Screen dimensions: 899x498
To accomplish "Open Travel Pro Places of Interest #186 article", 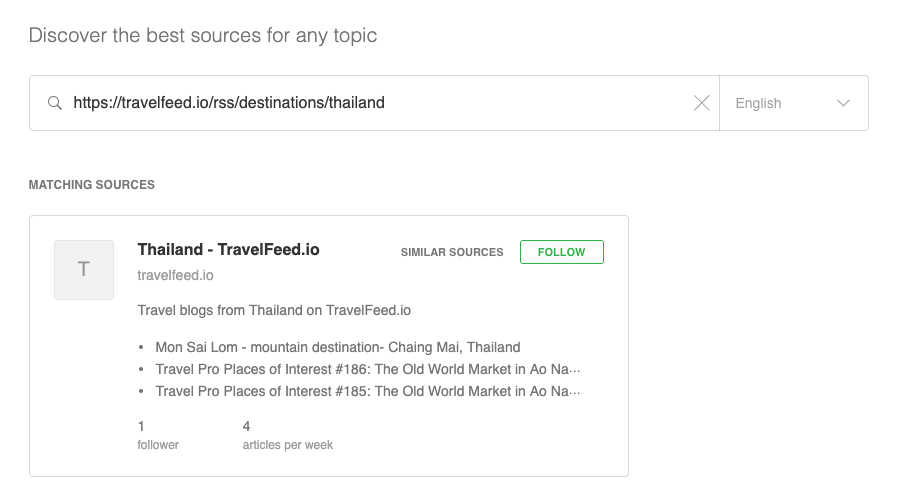I will click(368, 369).
